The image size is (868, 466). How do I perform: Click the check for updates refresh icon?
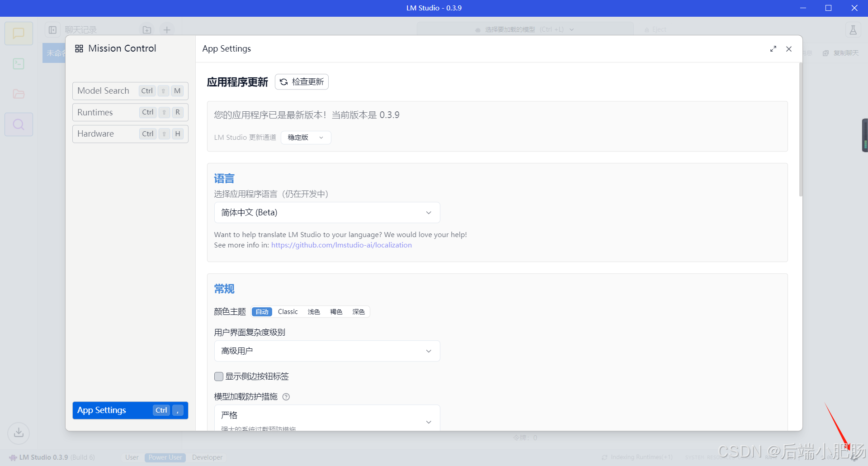[283, 82]
